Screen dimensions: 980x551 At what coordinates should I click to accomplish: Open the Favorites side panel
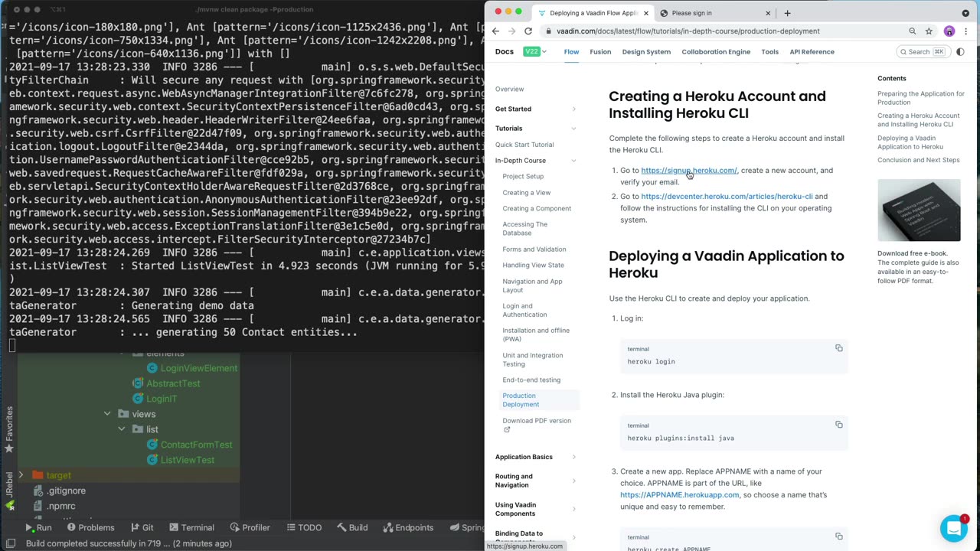coord(9,430)
